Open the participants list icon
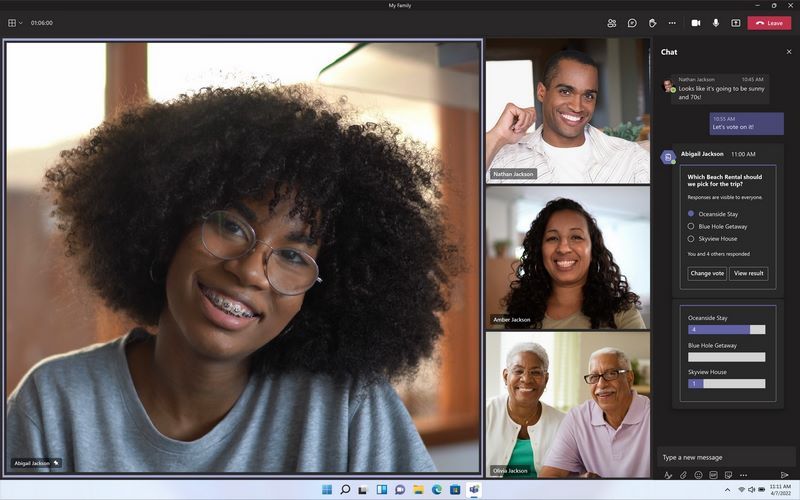The height and width of the screenshot is (500, 800). [611, 23]
